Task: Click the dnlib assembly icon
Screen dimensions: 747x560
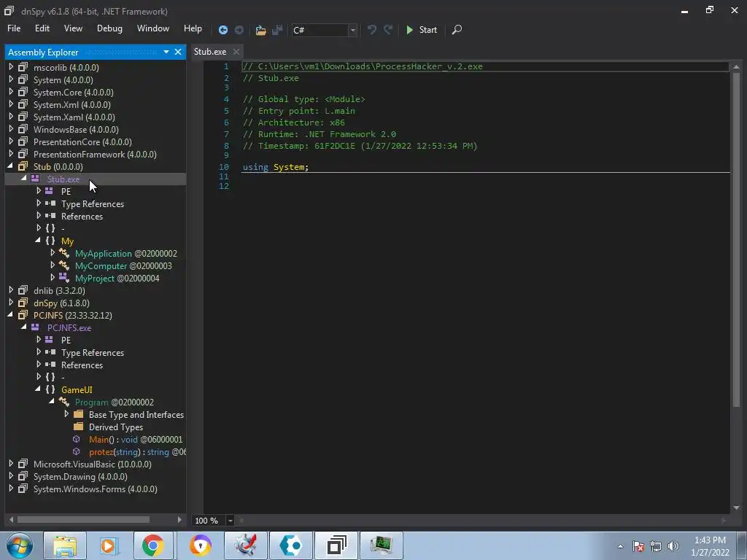Action: point(23,290)
